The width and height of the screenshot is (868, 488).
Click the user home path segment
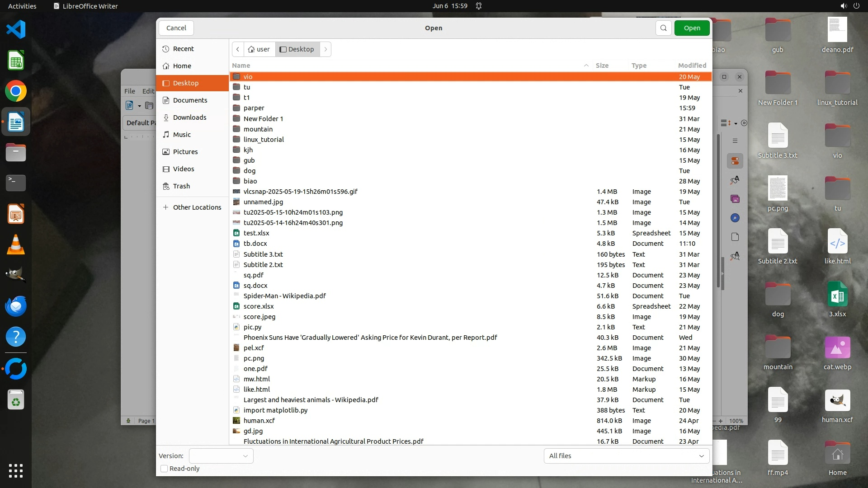[x=259, y=49]
